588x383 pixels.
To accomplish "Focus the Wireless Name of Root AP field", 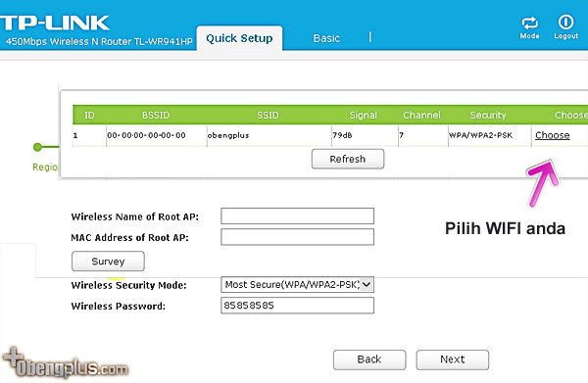I will [x=297, y=216].
